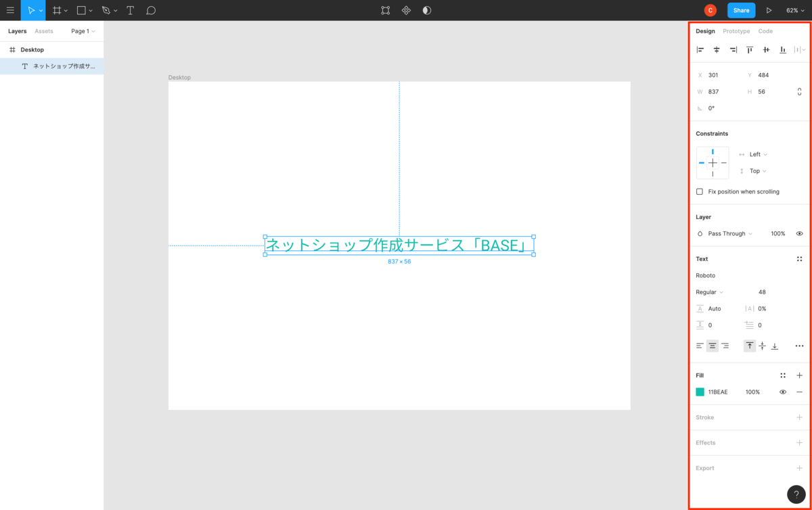
Task: Click the Present play icon
Action: tap(769, 10)
